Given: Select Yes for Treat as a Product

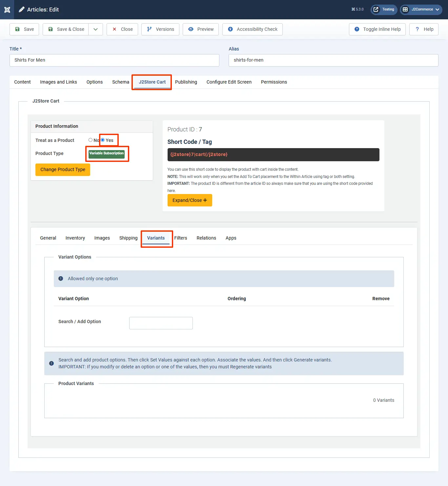Looking at the screenshot, I should point(103,140).
